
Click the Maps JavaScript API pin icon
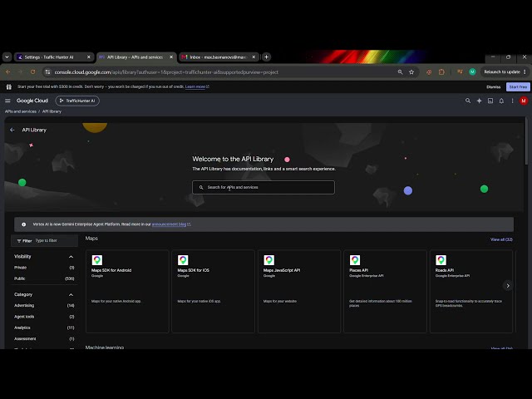pyautogui.click(x=269, y=260)
